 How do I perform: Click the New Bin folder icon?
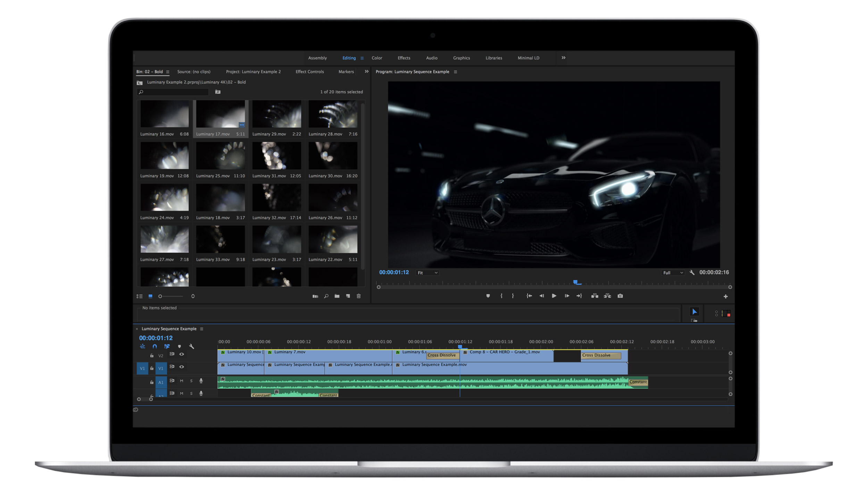coord(337,296)
